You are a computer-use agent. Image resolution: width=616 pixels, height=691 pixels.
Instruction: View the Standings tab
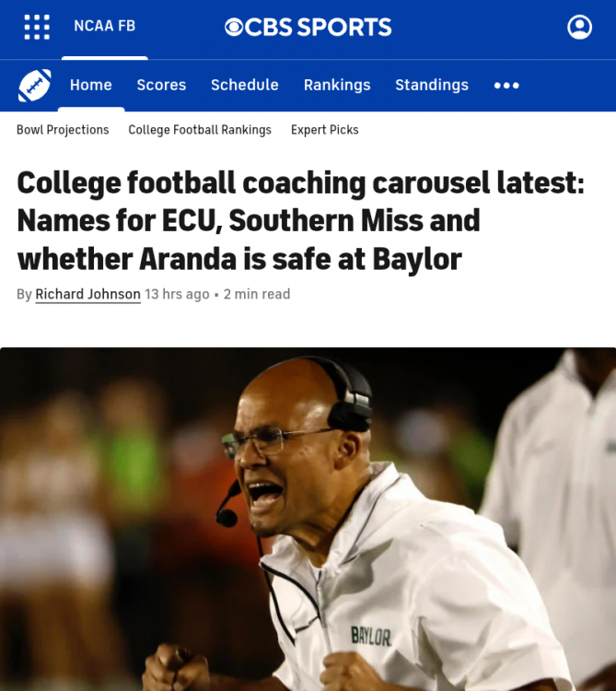[432, 86]
